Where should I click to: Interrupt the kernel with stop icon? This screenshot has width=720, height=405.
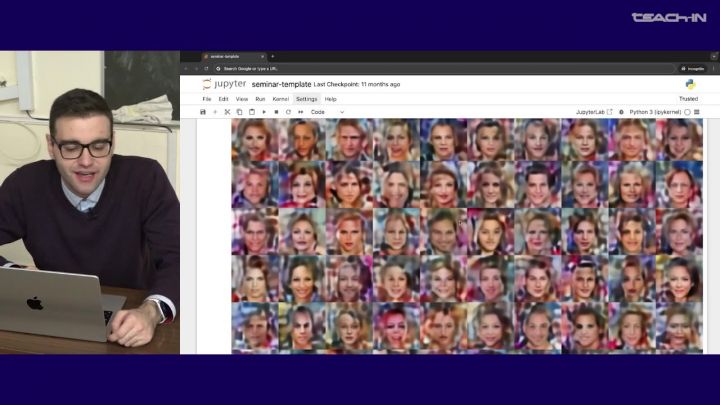click(x=276, y=112)
